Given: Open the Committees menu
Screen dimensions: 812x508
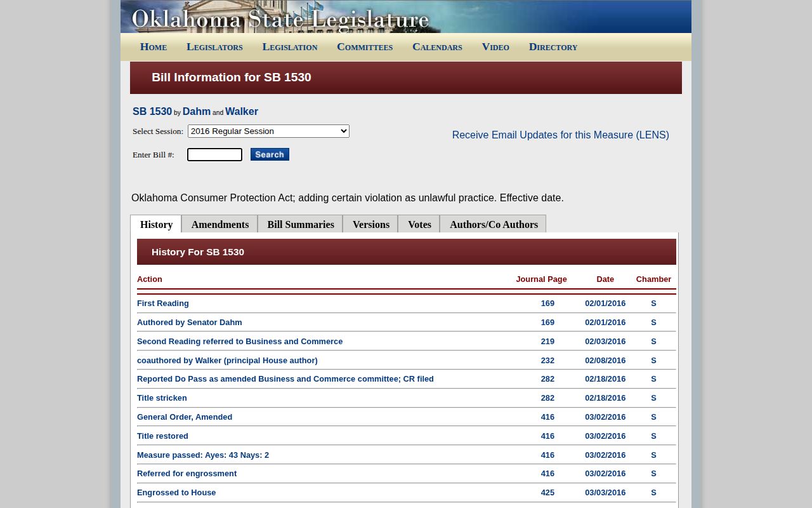Looking at the screenshot, I should (365, 47).
